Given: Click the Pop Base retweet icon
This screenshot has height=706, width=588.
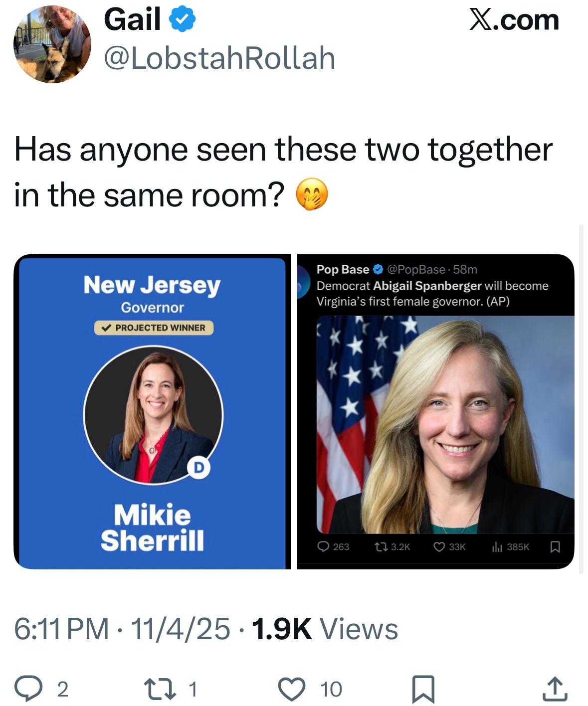Looking at the screenshot, I should 381,547.
